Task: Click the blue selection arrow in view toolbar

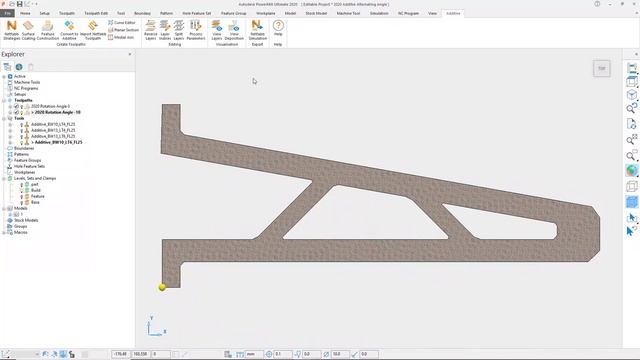Action: pos(631,217)
